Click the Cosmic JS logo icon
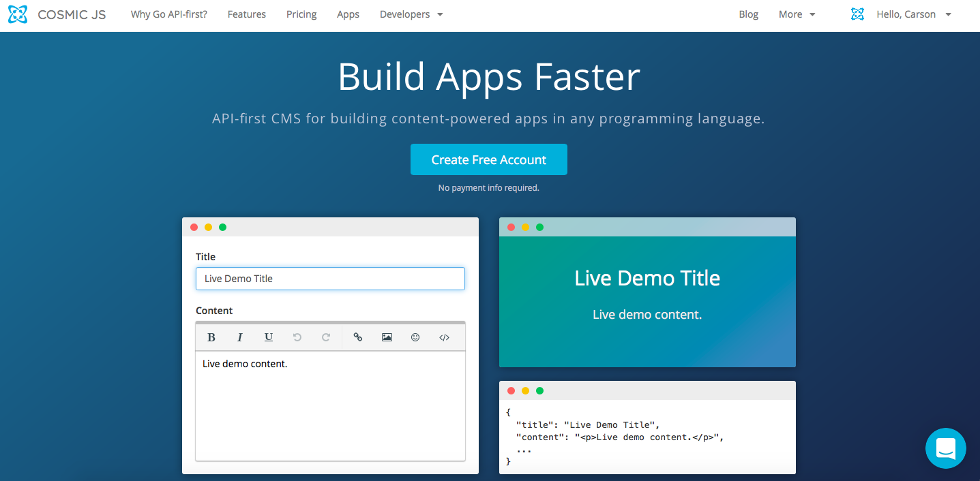This screenshot has height=481, width=980. pos(18,14)
